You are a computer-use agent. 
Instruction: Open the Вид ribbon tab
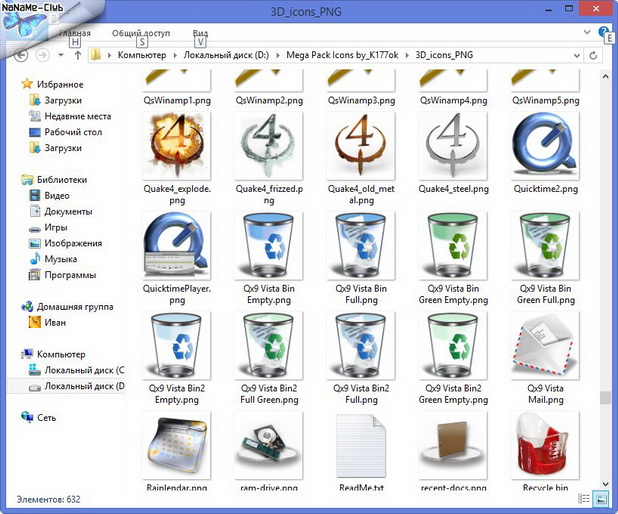pyautogui.click(x=200, y=33)
